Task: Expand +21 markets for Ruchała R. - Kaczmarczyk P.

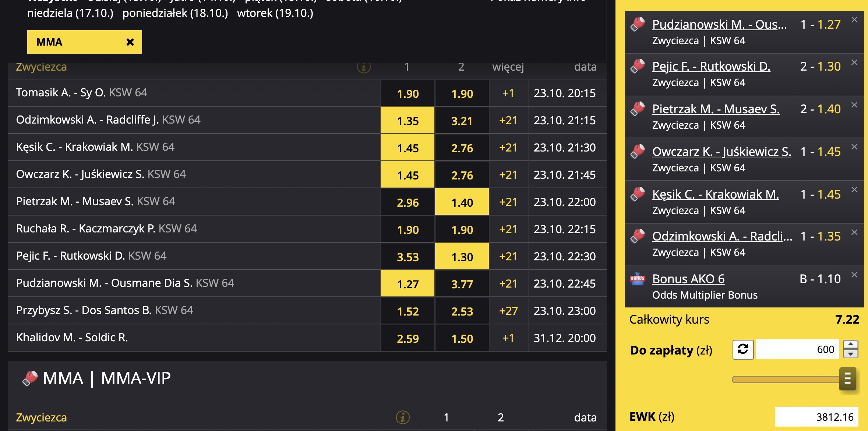Action: [508, 229]
